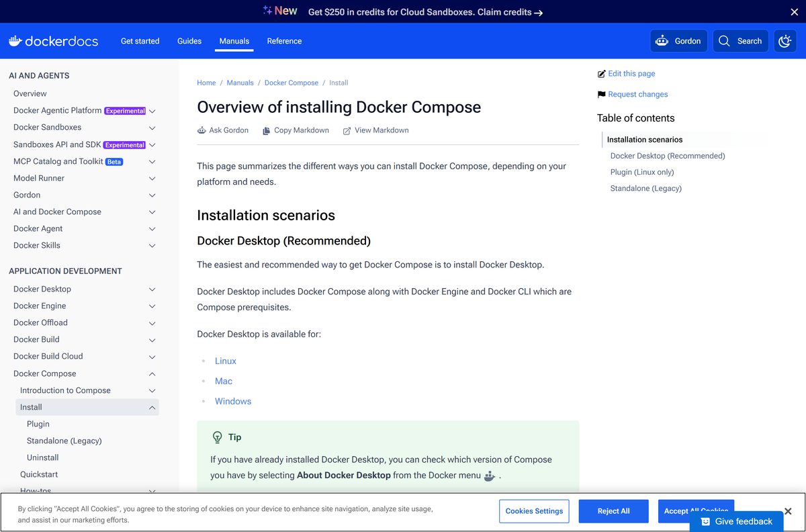Click Reject All cookies
Screen dimensions: 806x532
pyautogui.click(x=614, y=511)
